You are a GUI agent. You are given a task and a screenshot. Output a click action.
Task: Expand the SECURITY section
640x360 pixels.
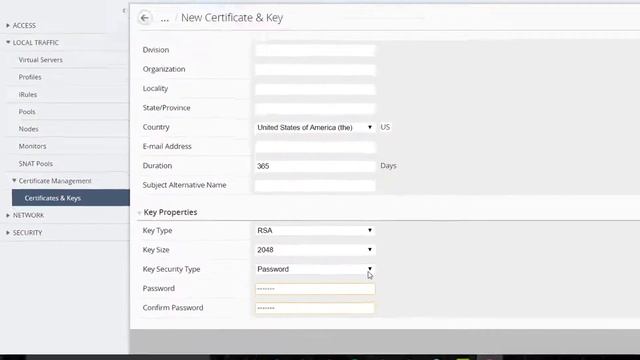tap(24, 232)
